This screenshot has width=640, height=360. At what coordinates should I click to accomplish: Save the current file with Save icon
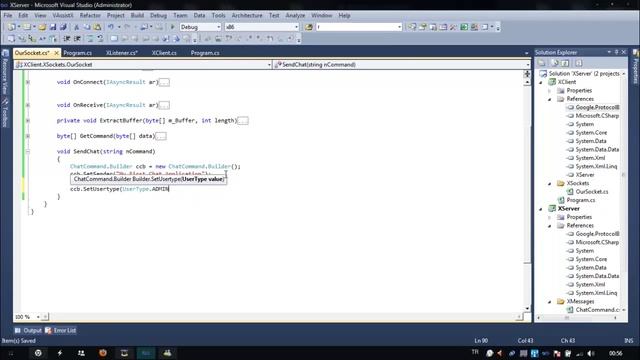53,27
